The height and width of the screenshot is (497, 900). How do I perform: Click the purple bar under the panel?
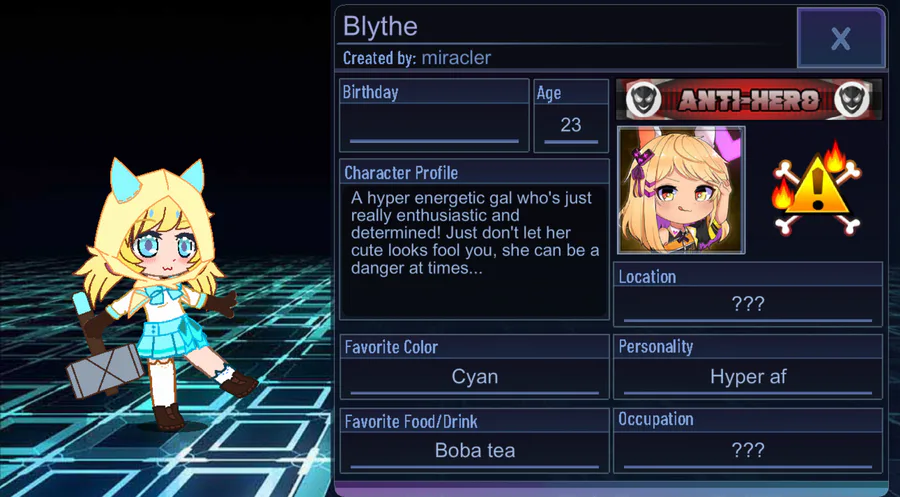point(612,490)
